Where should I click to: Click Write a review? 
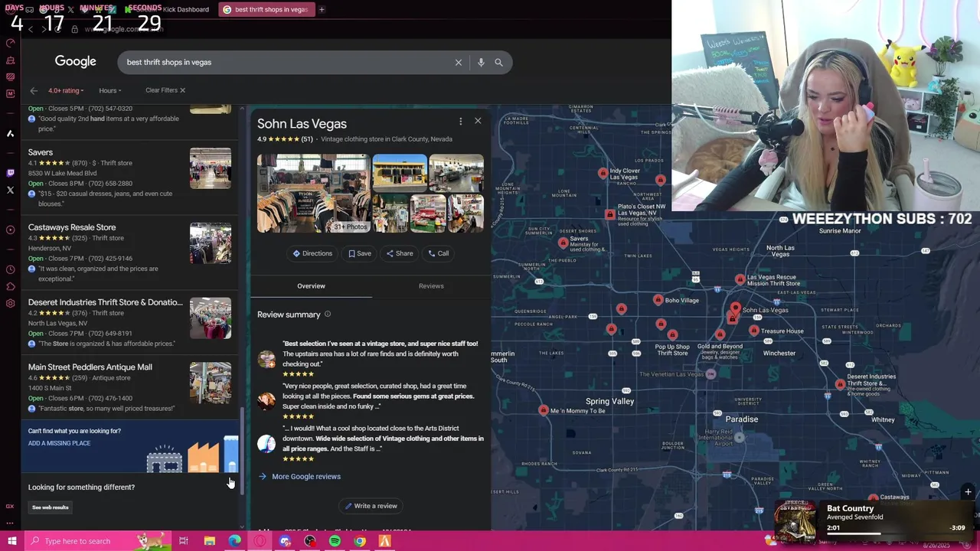pyautogui.click(x=371, y=506)
